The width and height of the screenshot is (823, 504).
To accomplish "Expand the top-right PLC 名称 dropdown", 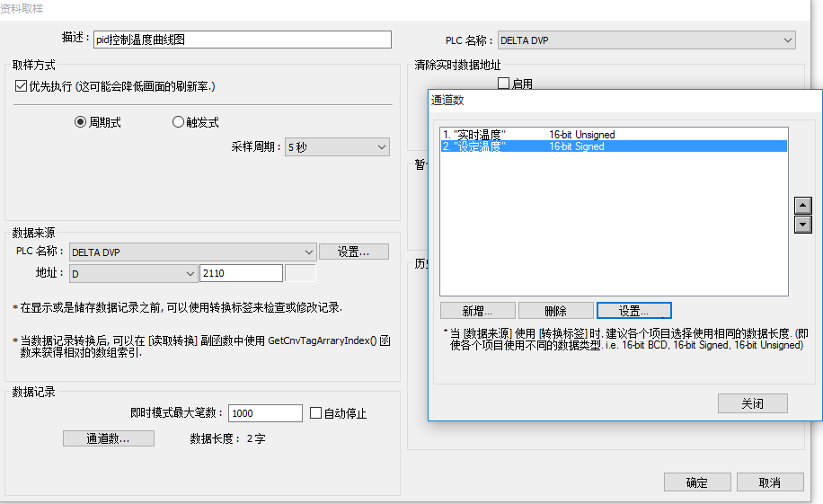I will click(646, 40).
